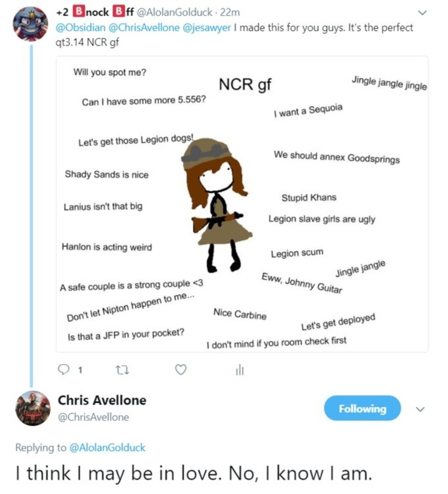
Task: Click Chris Avellone's profile avatar
Action: (x=32, y=408)
